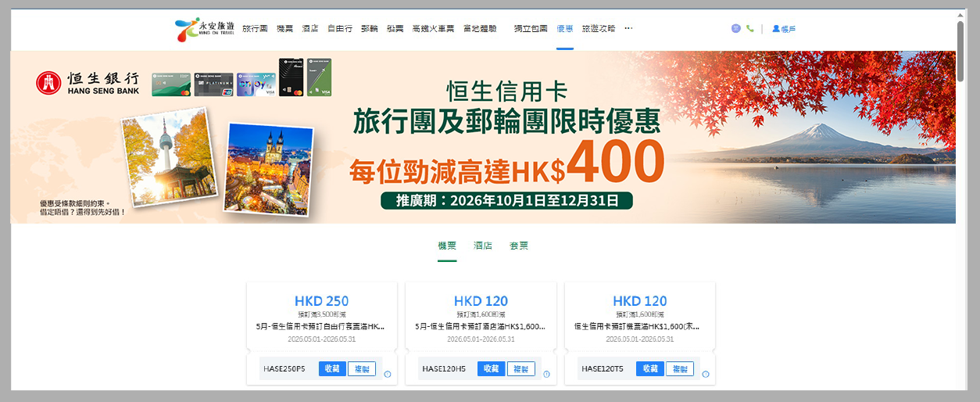
Task: Switch to the 套票 coupon tab
Action: [x=519, y=246]
